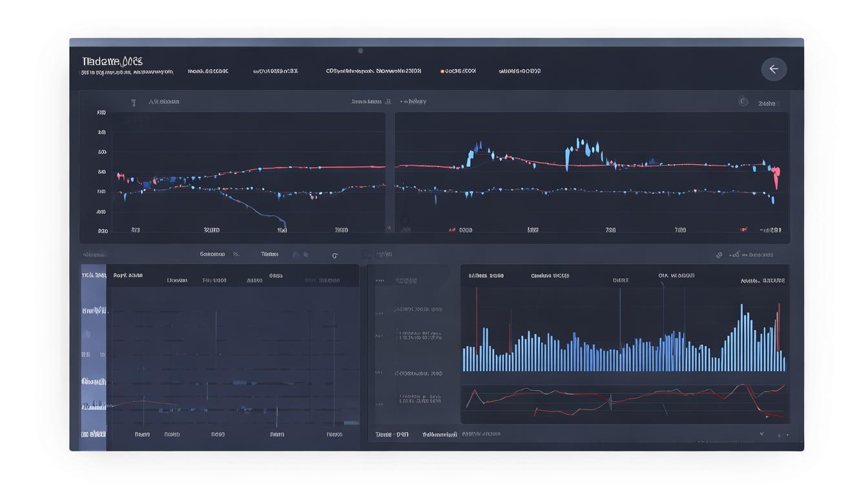The width and height of the screenshot is (868, 496).
Task: Click the filter icon above main chart
Action: pyautogui.click(x=134, y=102)
